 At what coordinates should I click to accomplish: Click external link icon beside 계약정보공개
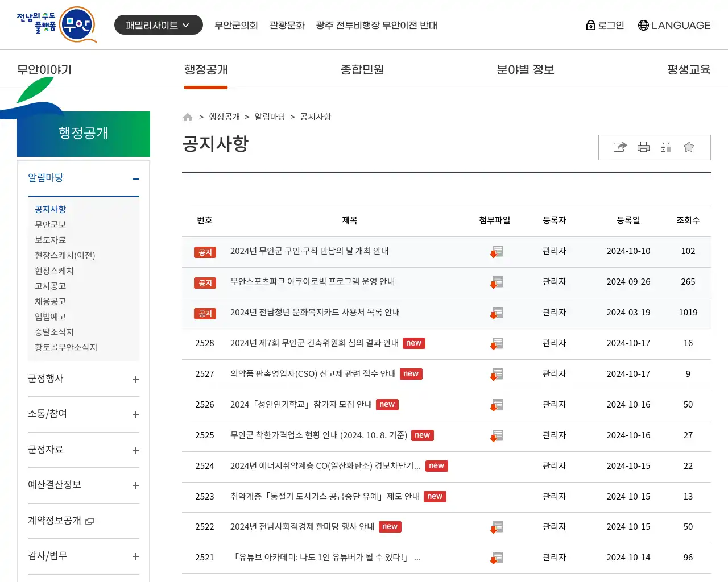point(90,521)
